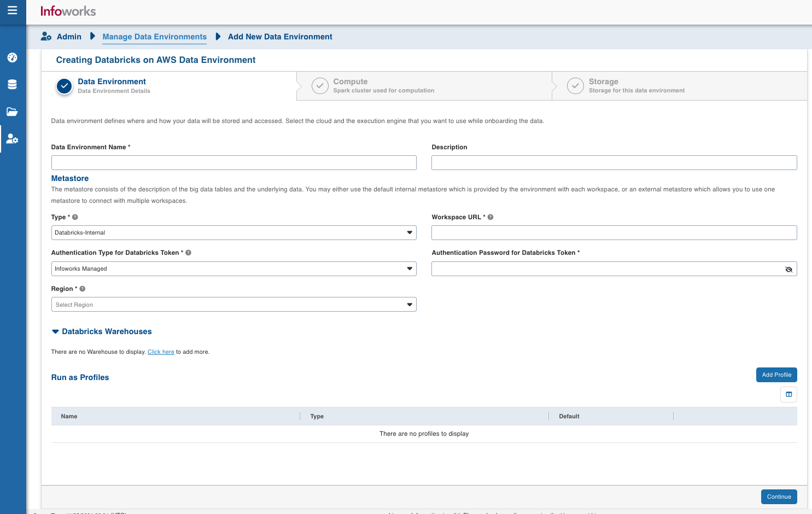Image resolution: width=812 pixels, height=514 pixels.
Task: Focus the Data Environment Name field
Action: (234, 162)
